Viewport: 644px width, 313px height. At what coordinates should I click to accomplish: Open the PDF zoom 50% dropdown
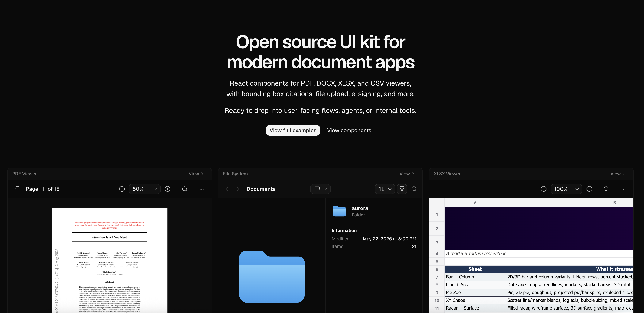coord(145,189)
